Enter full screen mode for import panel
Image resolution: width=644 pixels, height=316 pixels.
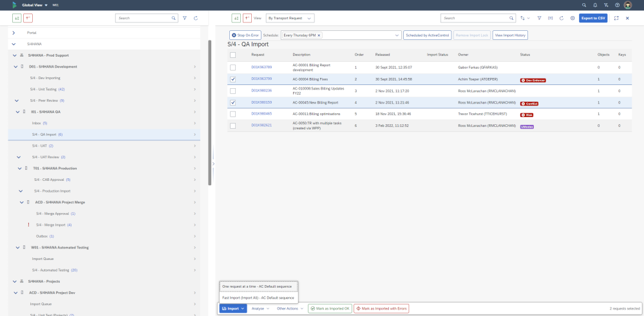(616, 18)
